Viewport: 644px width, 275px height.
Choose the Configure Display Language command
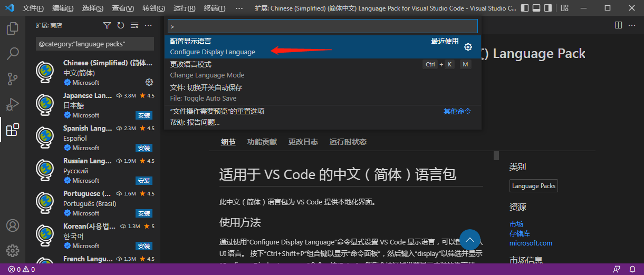click(x=323, y=47)
